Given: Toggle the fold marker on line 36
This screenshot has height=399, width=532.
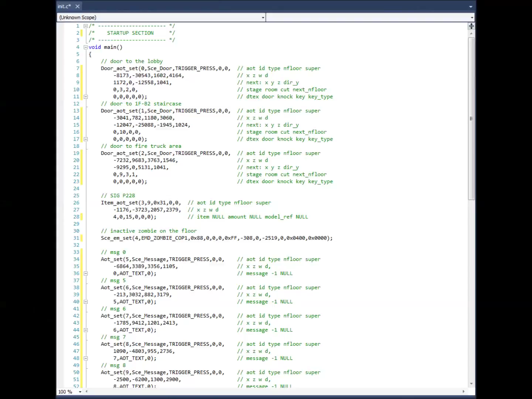Looking at the screenshot, I should coord(86,274).
